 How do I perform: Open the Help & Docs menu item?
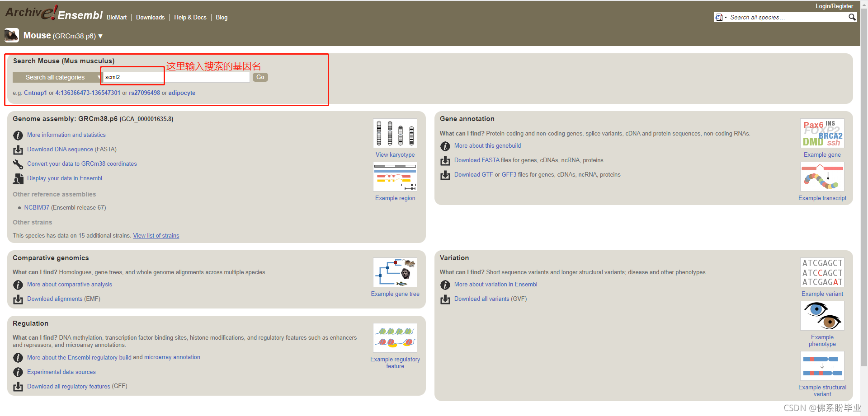tap(190, 17)
